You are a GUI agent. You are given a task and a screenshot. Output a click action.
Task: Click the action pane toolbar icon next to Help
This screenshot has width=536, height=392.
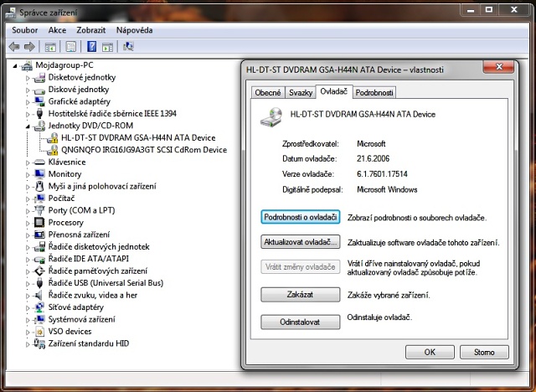[x=108, y=47]
